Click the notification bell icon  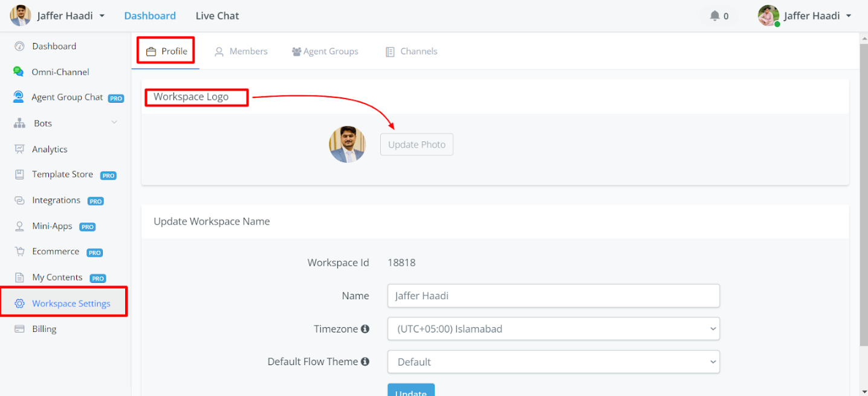[x=715, y=16]
